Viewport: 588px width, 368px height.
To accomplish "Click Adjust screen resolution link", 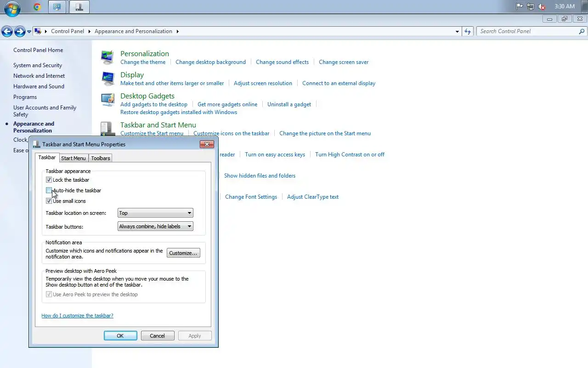I will pos(263,83).
